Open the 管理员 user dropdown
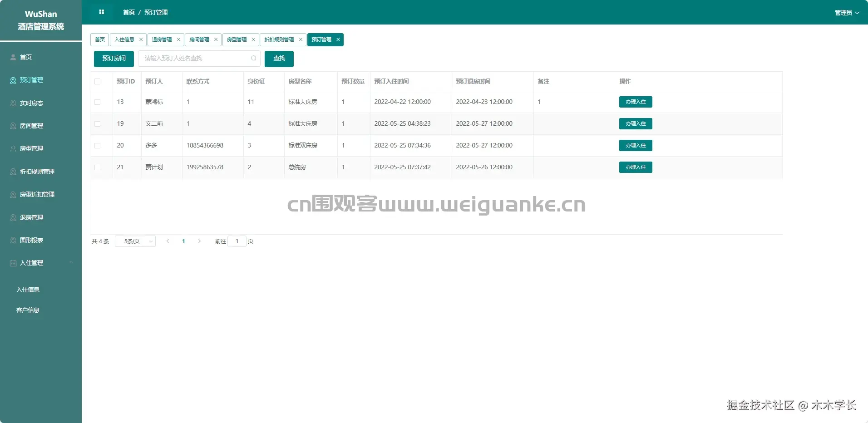The width and height of the screenshot is (868, 423). [x=847, y=13]
